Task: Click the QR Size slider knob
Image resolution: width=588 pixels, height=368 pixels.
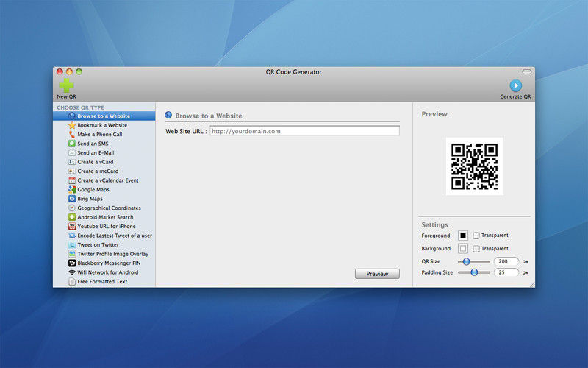Action: click(x=466, y=261)
